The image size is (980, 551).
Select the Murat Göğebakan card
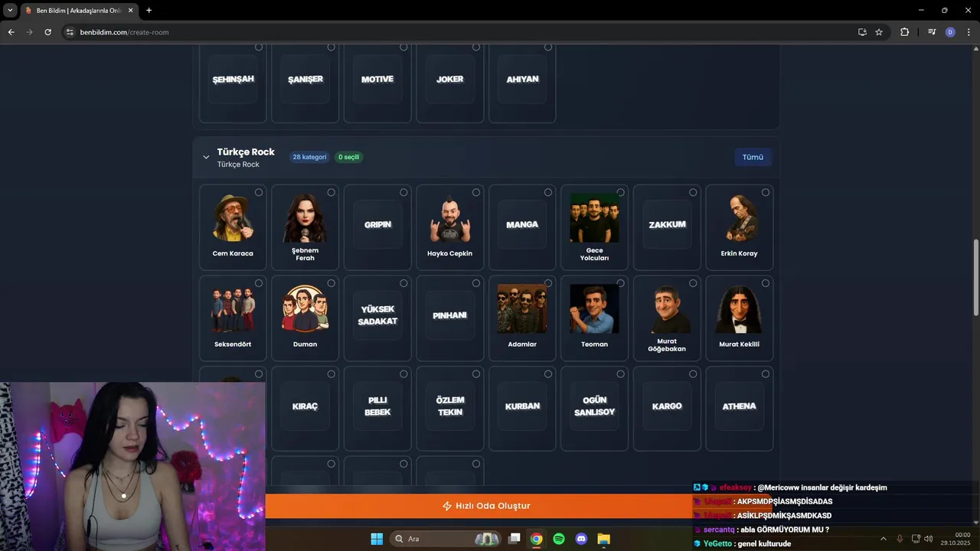pyautogui.click(x=667, y=318)
